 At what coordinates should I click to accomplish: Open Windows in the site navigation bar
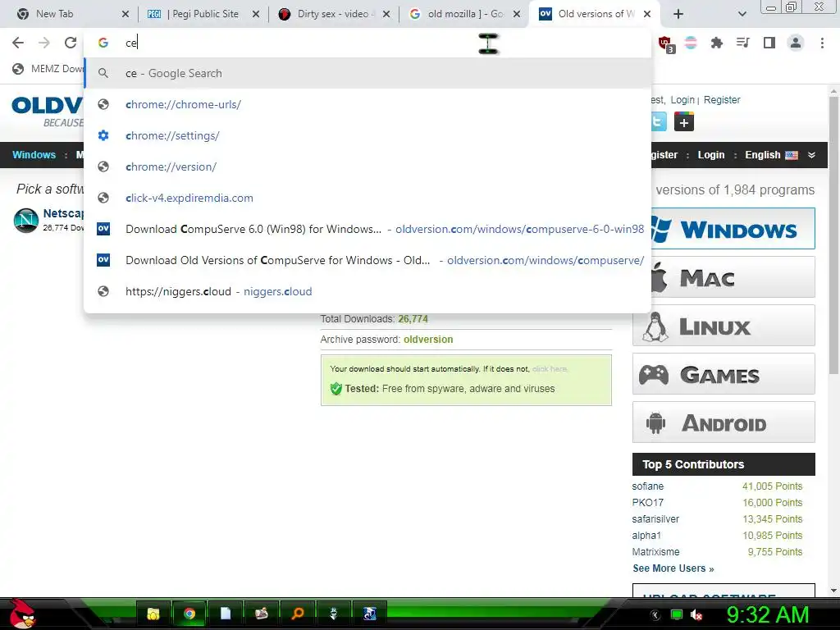click(x=34, y=155)
